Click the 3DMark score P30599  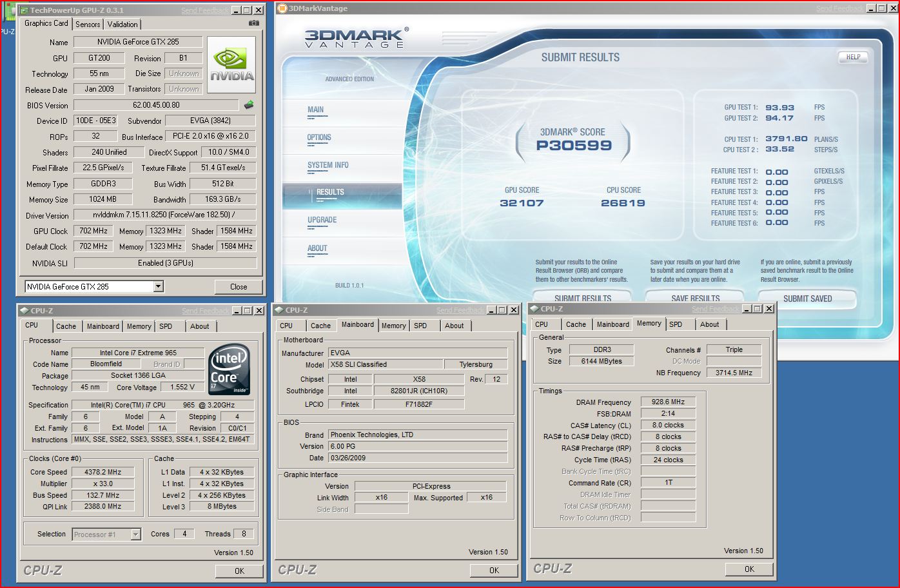pos(574,146)
